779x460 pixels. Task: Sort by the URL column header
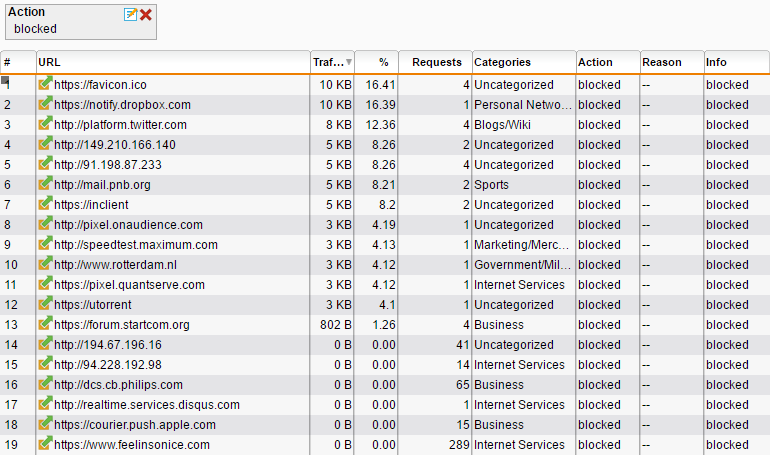point(173,62)
